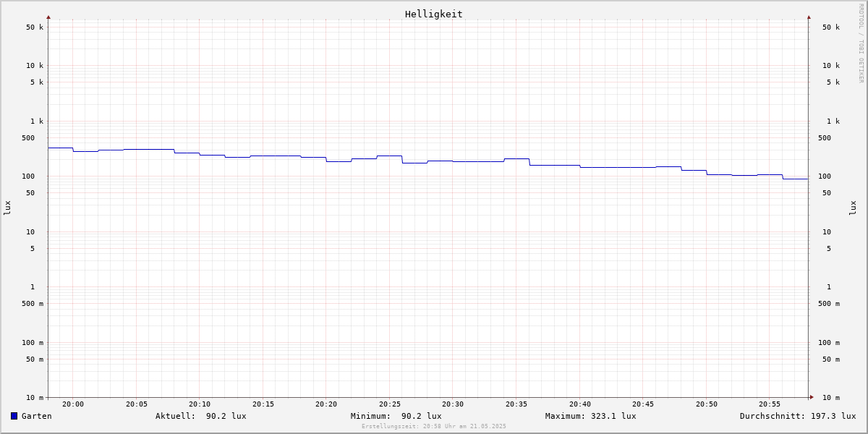Click the Erstellungszeit timestamp footer text
Image resolution: width=868 pixels, height=434 pixels.
(434, 426)
